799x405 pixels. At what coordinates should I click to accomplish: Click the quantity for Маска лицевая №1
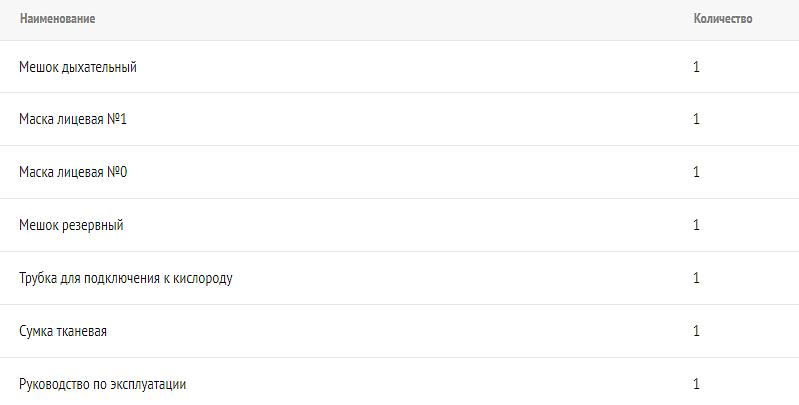pos(696,119)
